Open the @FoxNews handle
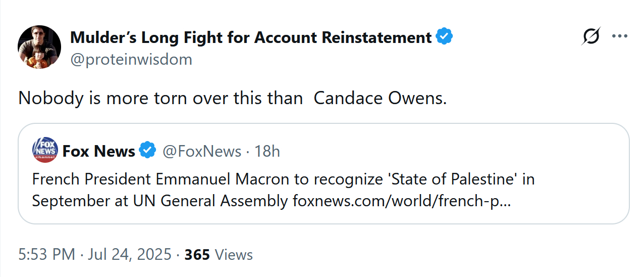 pos(202,151)
